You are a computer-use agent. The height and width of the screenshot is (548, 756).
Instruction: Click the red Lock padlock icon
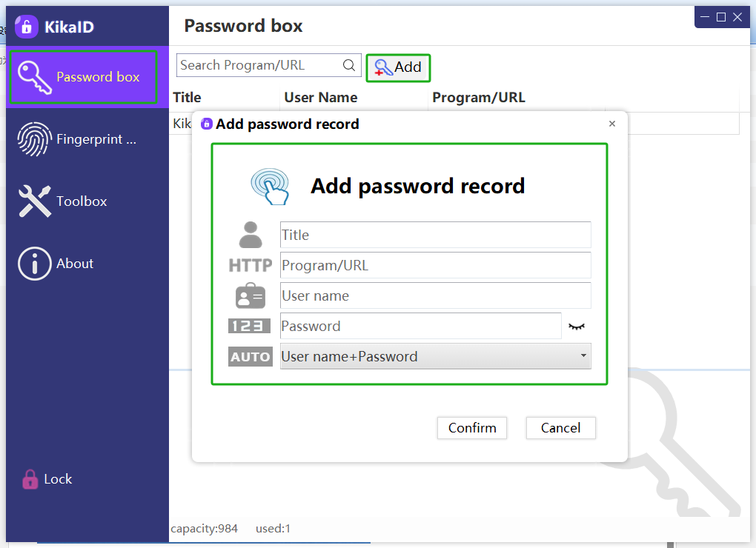coord(30,478)
